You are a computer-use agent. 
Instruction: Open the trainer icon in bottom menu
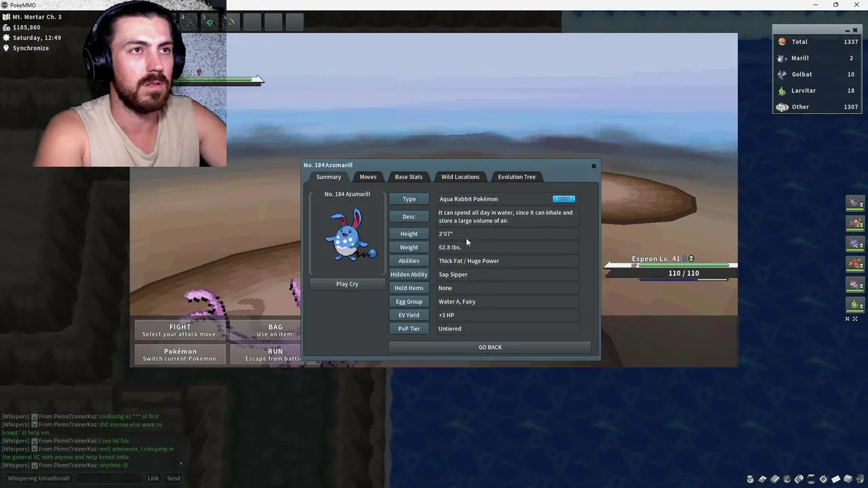click(x=750, y=479)
